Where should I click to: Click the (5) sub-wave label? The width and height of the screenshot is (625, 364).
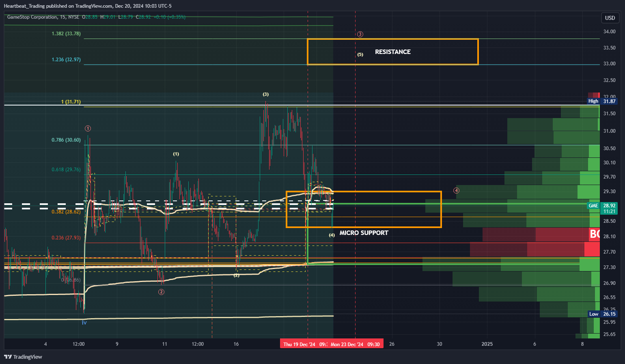pos(360,54)
